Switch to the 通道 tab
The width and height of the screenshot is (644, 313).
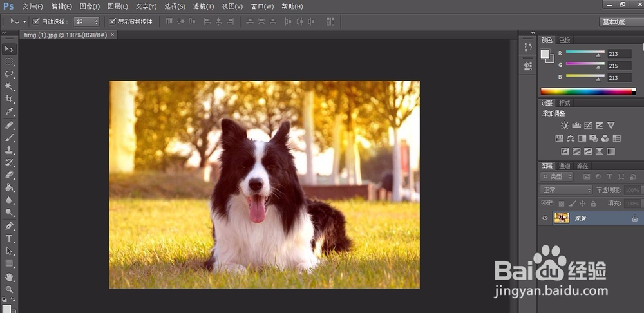565,166
